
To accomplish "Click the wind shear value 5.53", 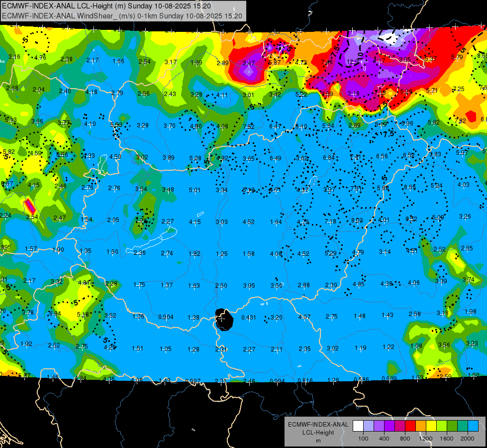I will click(x=116, y=125).
